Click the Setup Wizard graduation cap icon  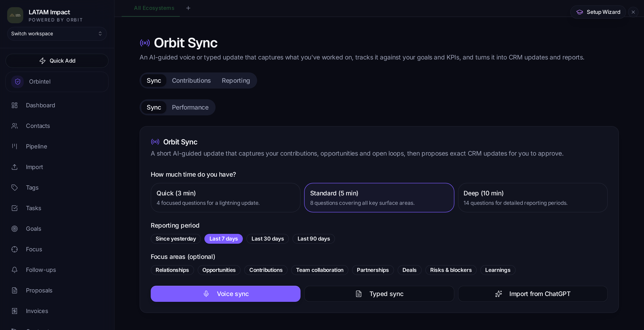pos(580,12)
